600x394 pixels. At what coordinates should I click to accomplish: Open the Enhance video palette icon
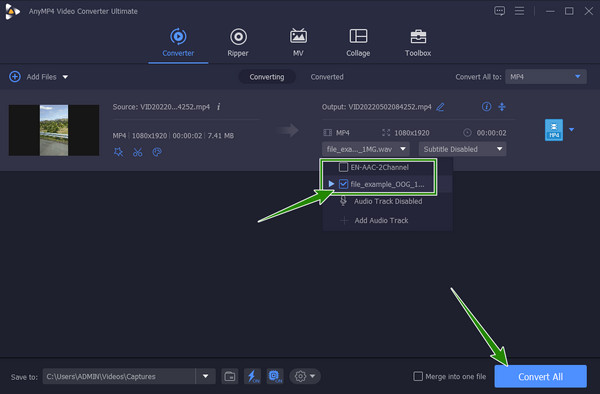[157, 152]
